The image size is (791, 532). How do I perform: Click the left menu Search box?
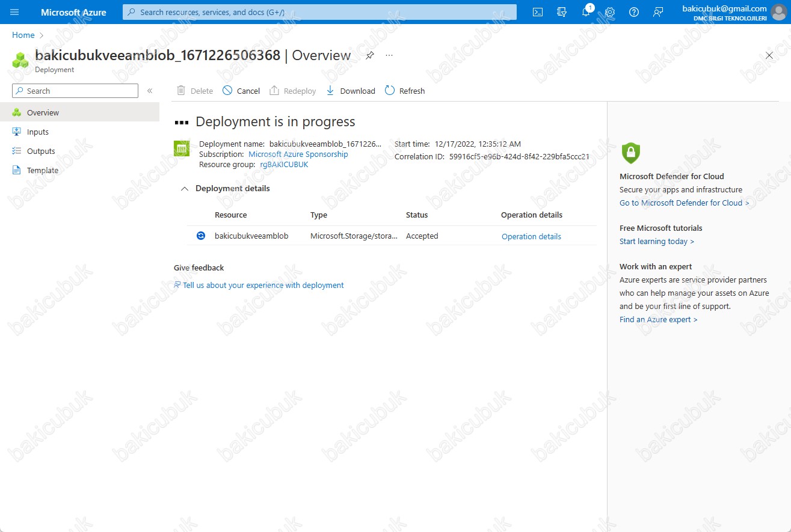pyautogui.click(x=75, y=91)
